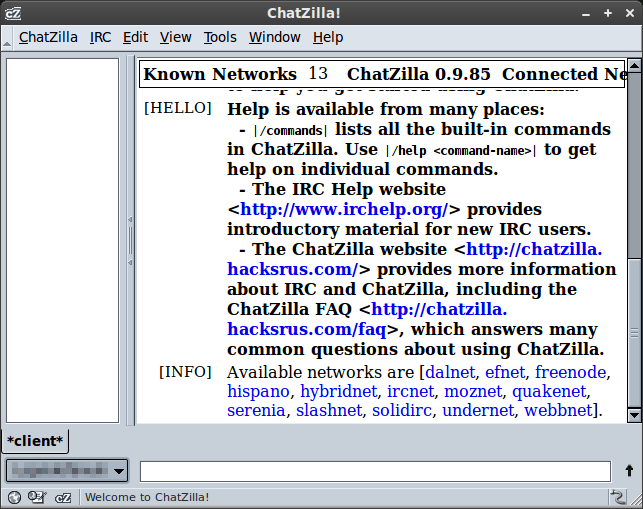Connect to the dalnet network
Viewport: 643px width, 509px height.
tap(450, 372)
